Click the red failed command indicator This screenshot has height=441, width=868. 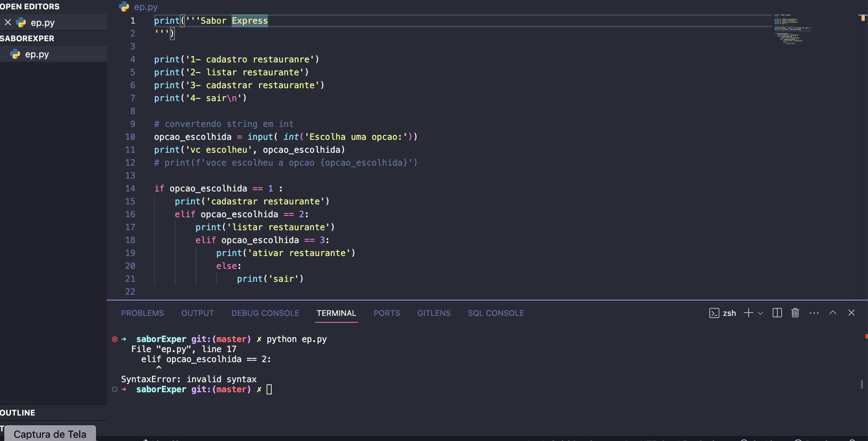[115, 339]
